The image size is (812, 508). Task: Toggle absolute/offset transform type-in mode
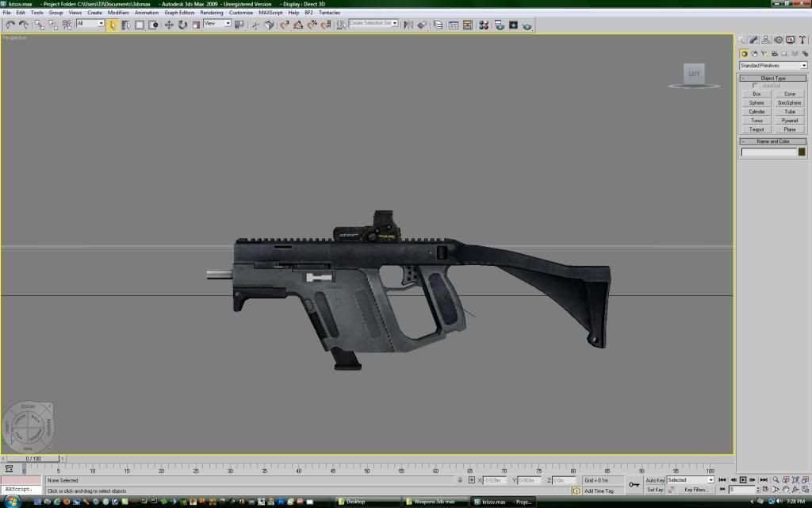(x=471, y=480)
